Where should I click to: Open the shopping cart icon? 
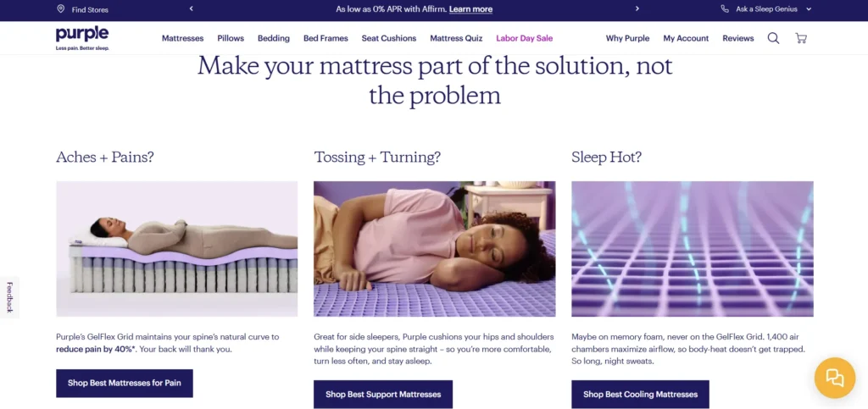click(800, 38)
